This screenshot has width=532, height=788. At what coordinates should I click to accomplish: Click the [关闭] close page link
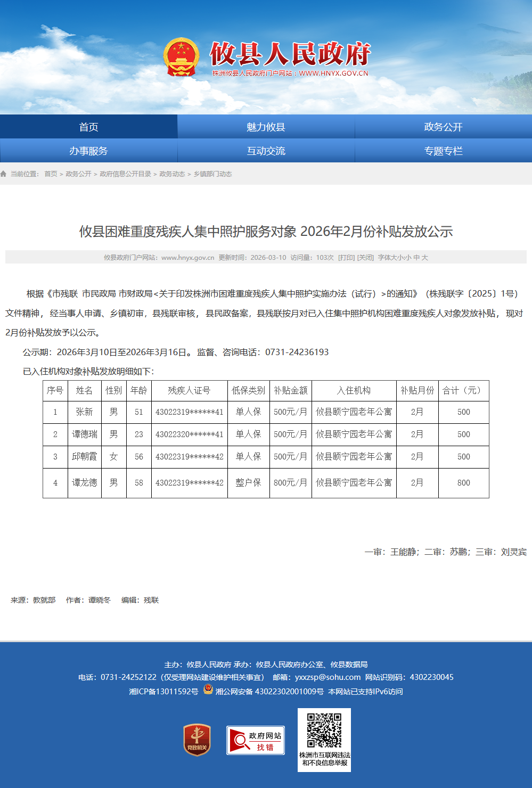(365, 258)
